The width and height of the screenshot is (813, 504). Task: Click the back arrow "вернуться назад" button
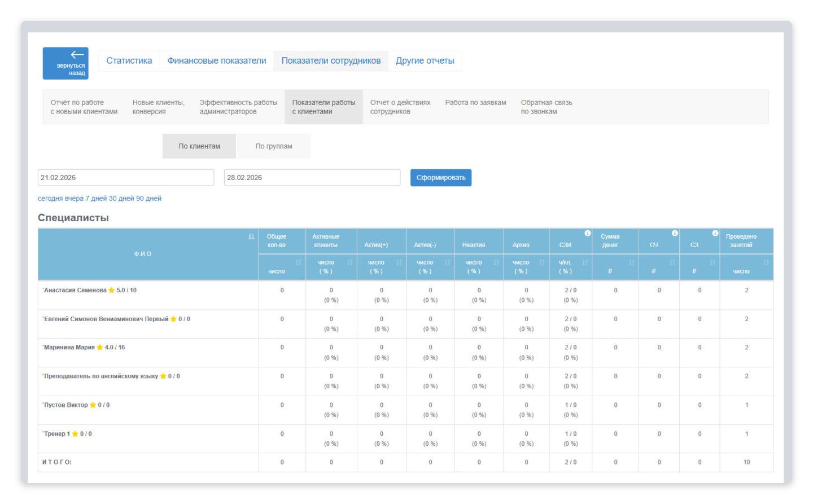[x=65, y=63]
